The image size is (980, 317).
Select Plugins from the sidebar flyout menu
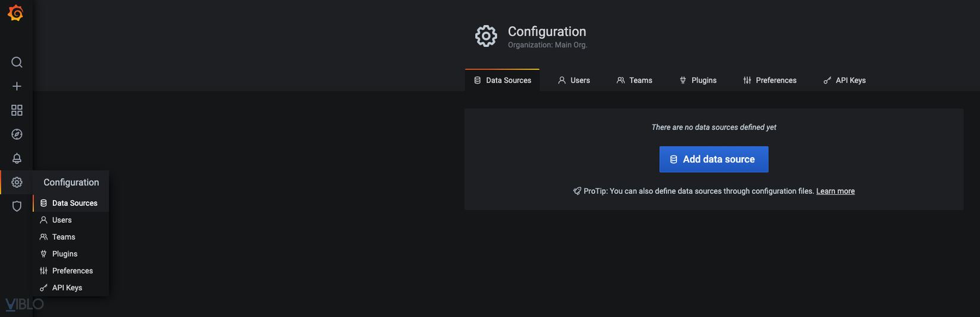point(65,254)
